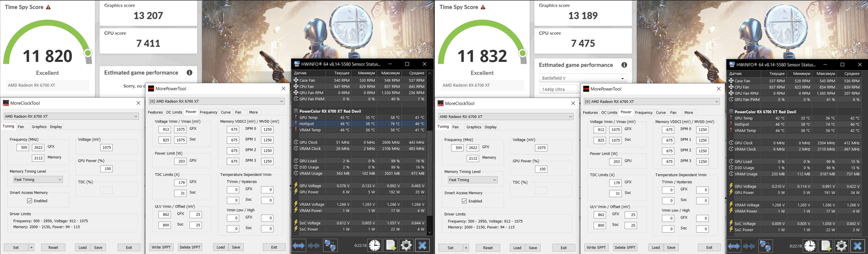
Task: Click expand-columns arrows in left HWiNFO toolbar
Action: (299, 245)
